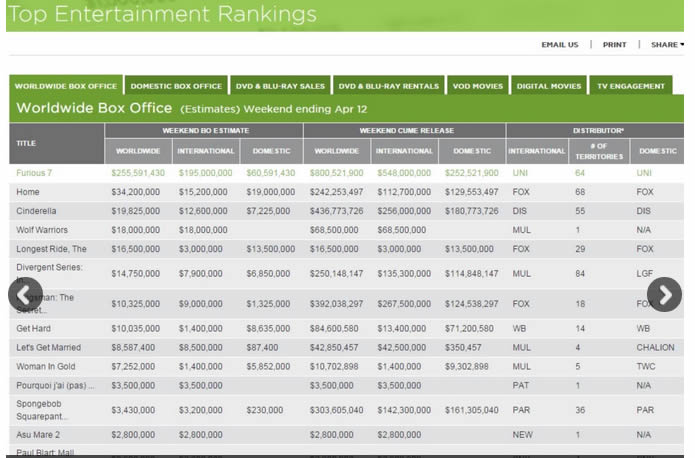
Task: Click the EMAIL US link
Action: tap(560, 45)
